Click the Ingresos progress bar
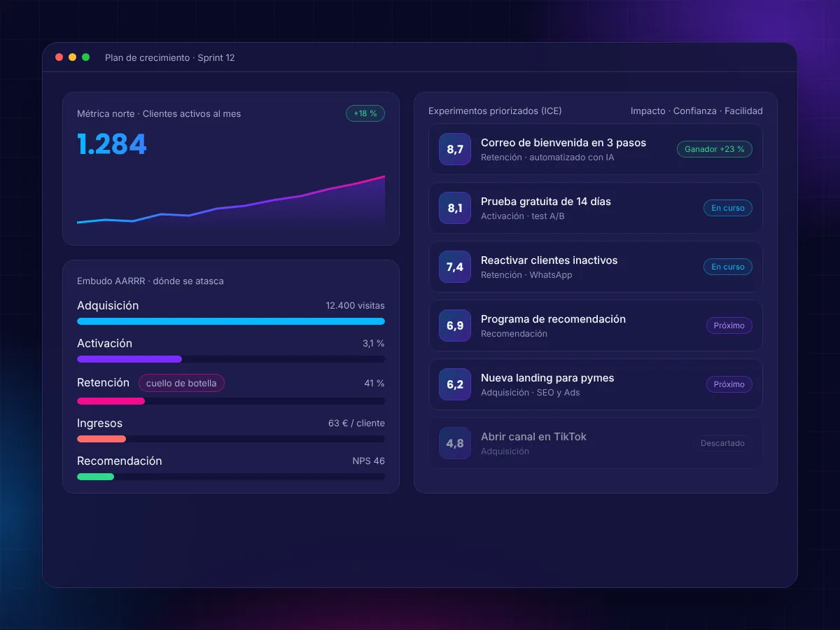Viewport: 840px width, 630px height. tap(231, 439)
